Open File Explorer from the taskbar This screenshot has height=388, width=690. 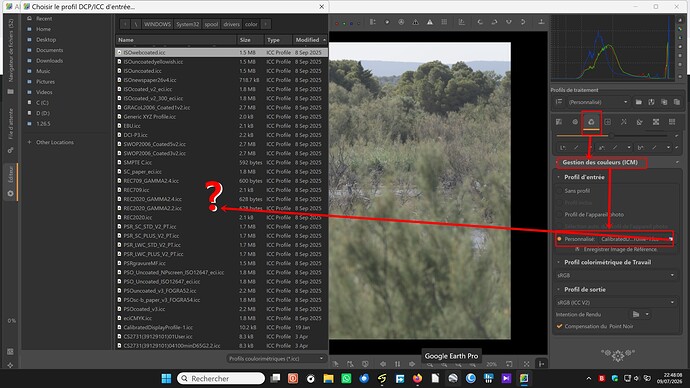(328, 378)
